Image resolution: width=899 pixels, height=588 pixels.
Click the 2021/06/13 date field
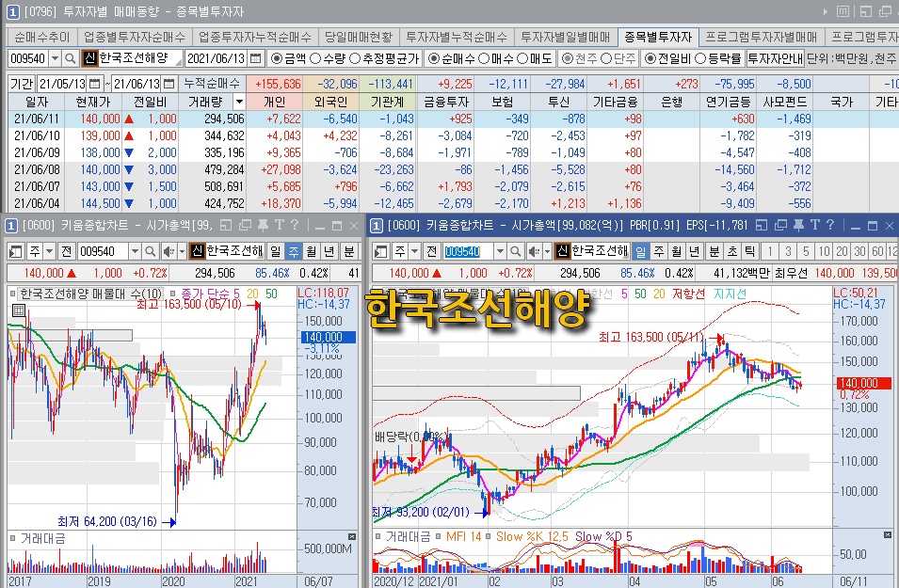coord(217,58)
